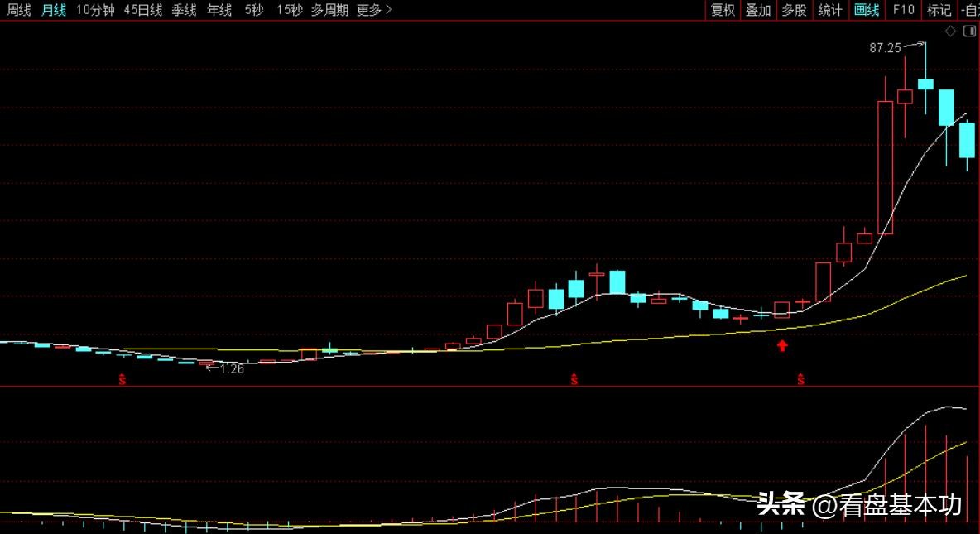Toggle the 画线 drawing tool button

point(867,10)
